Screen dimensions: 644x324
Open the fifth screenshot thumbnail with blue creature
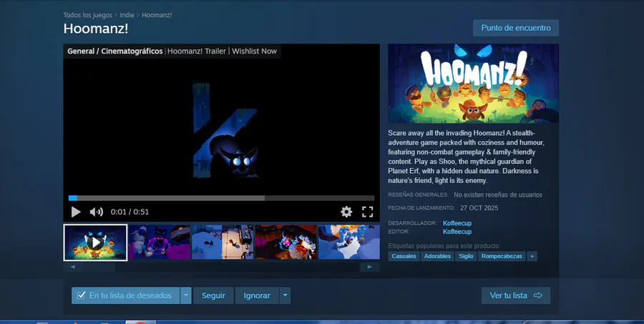pos(349,242)
